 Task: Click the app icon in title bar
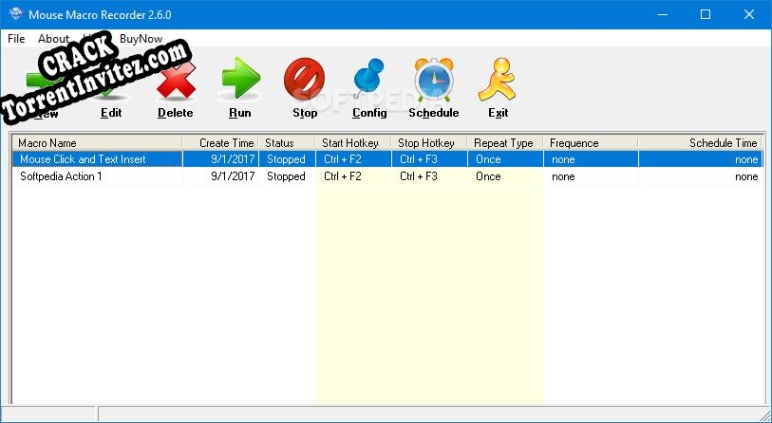click(x=15, y=14)
